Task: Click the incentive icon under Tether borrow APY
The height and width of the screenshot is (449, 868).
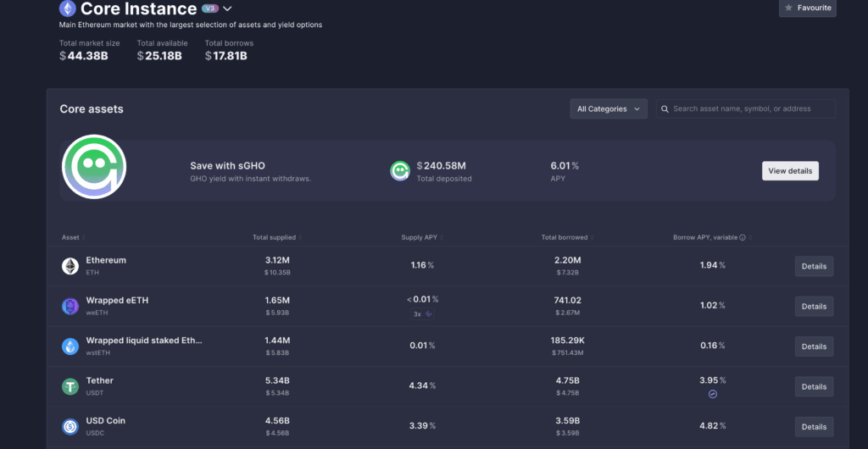Action: 712,394
